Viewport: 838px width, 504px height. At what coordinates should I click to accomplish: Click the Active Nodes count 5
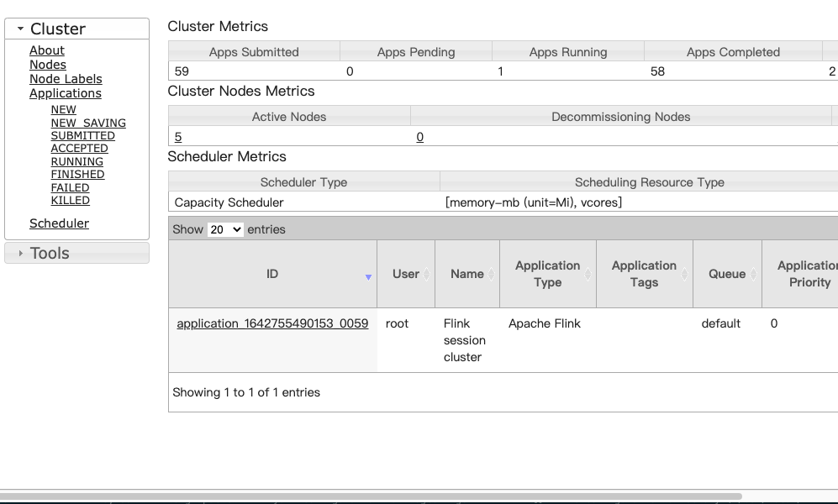coord(178,137)
